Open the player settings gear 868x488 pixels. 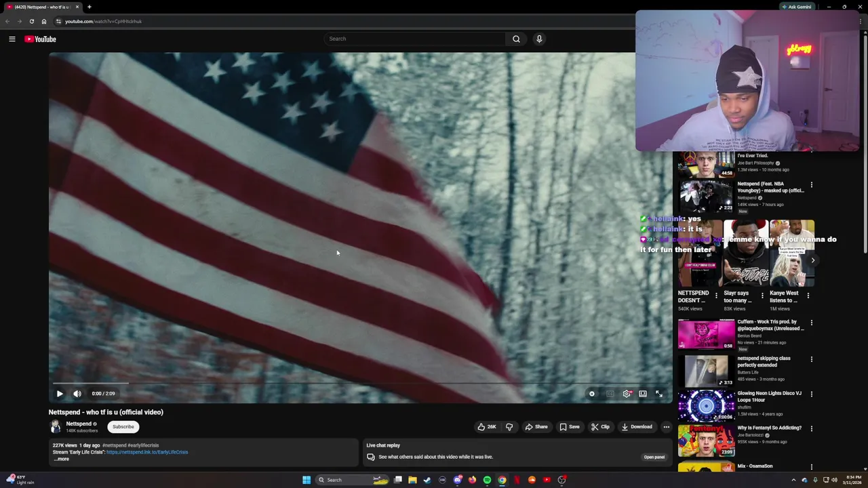click(627, 394)
